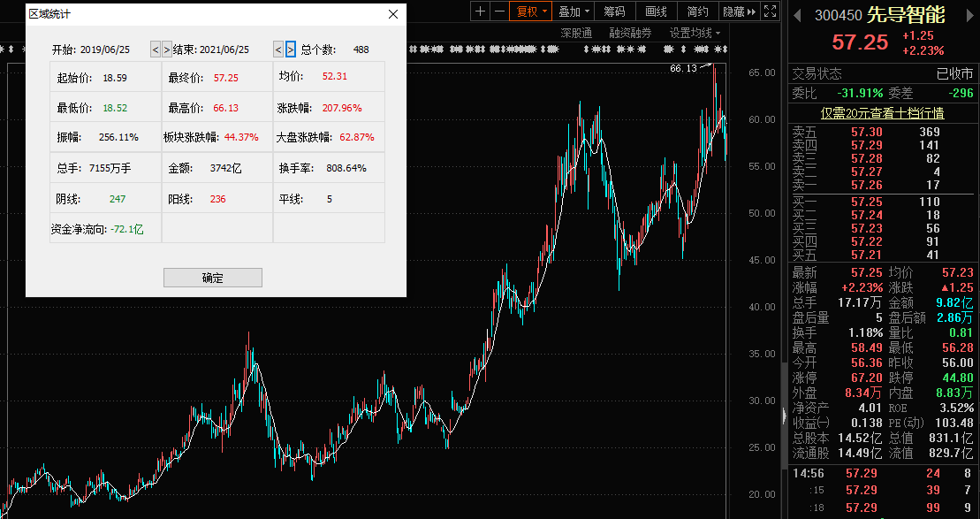Toggle fullscreen chart view icon

770,11
